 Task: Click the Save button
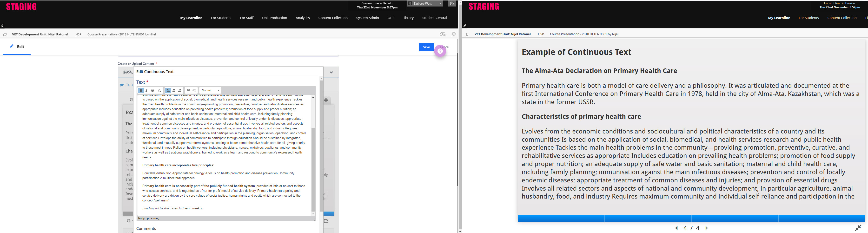pyautogui.click(x=426, y=47)
